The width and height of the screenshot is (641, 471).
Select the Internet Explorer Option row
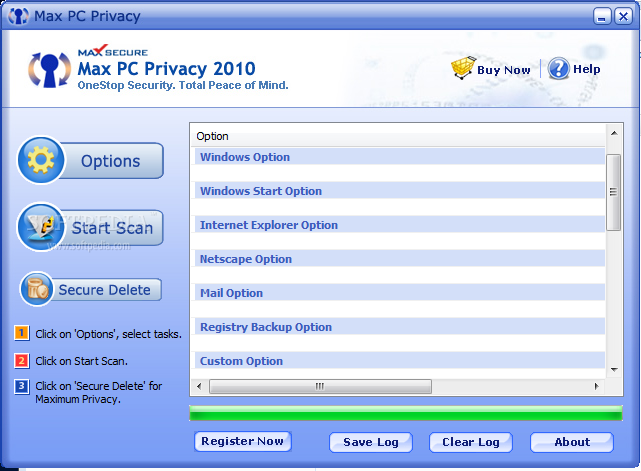pyautogui.click(x=400, y=225)
